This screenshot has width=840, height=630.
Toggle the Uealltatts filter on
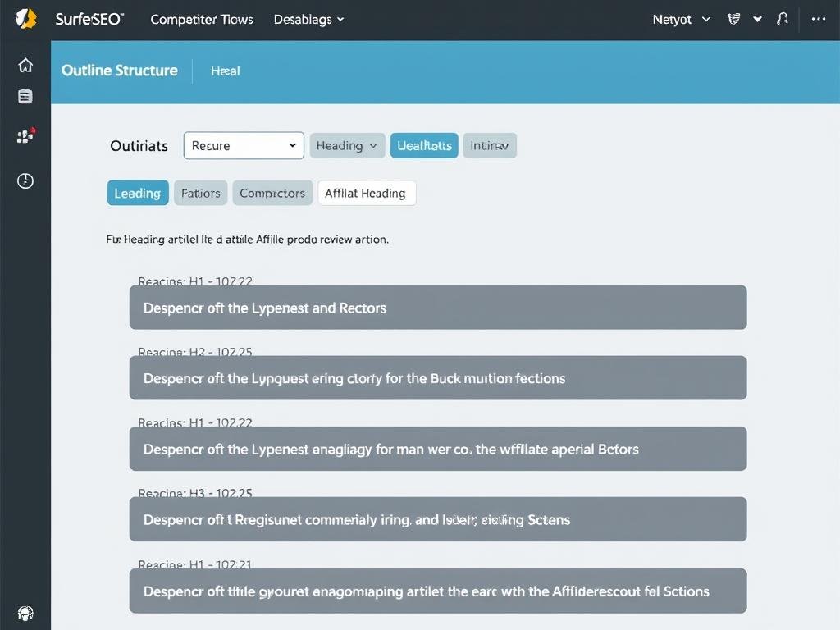424,145
